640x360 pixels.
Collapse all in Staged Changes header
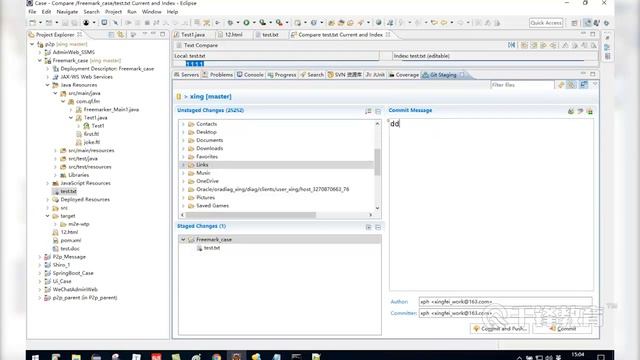378,227
